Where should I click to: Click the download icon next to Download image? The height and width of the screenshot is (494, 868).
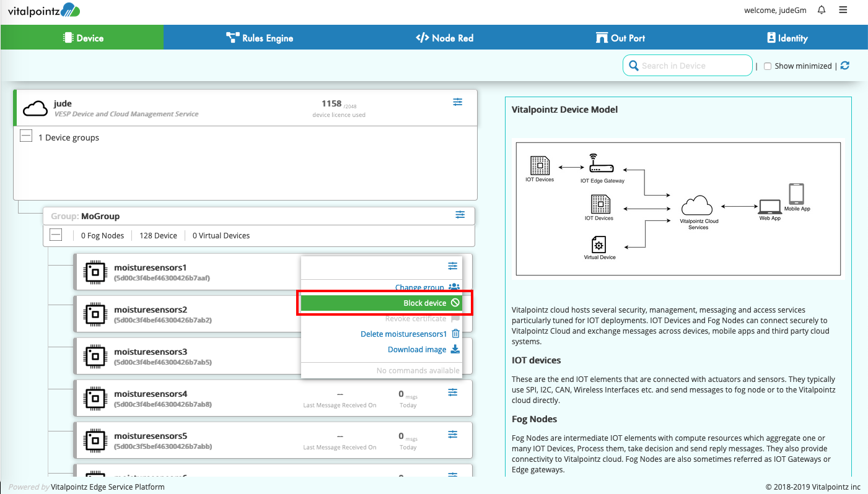[x=455, y=349]
